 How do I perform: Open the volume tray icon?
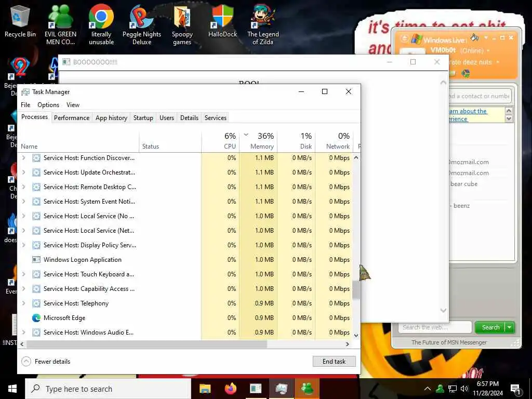(x=464, y=389)
